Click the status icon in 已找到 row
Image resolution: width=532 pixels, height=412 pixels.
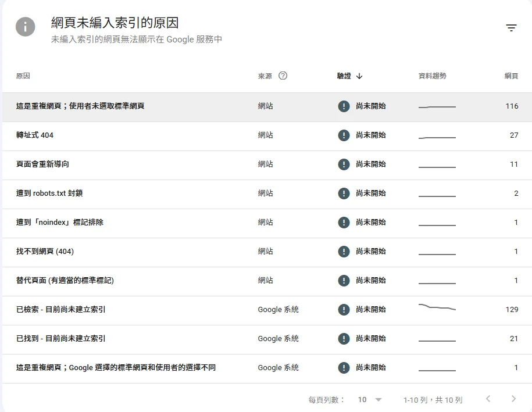[344, 339]
